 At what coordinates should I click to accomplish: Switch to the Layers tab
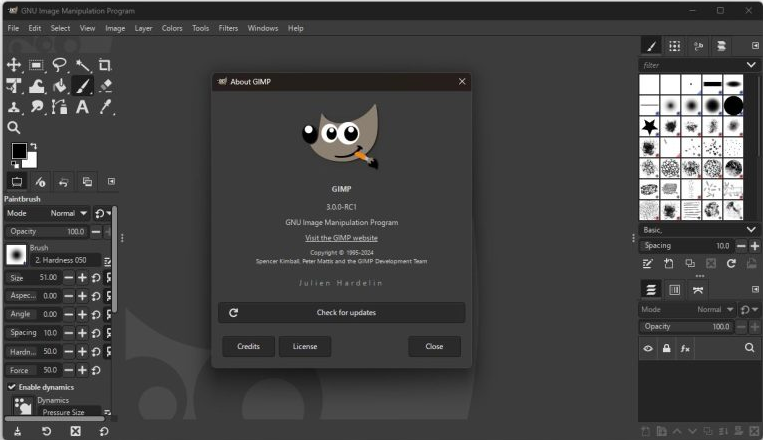click(651, 290)
